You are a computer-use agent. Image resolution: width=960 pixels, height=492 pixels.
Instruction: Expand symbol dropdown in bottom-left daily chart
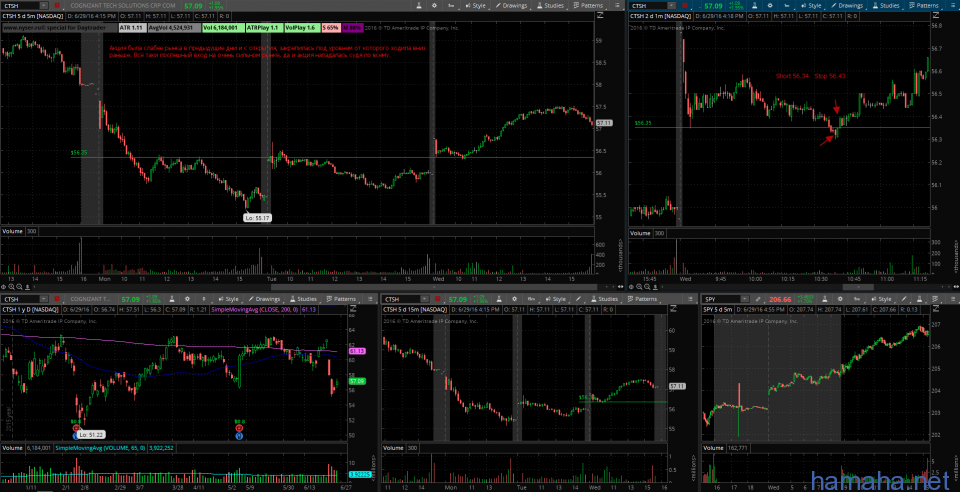43,299
